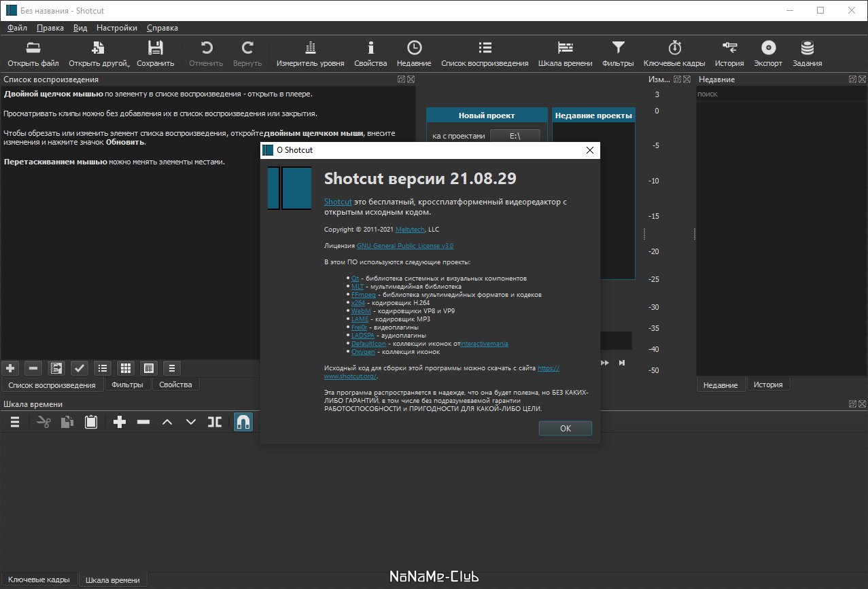
Task: Open 'Ключевые кадры' stopwatch toolbar icon
Action: pyautogui.click(x=674, y=54)
